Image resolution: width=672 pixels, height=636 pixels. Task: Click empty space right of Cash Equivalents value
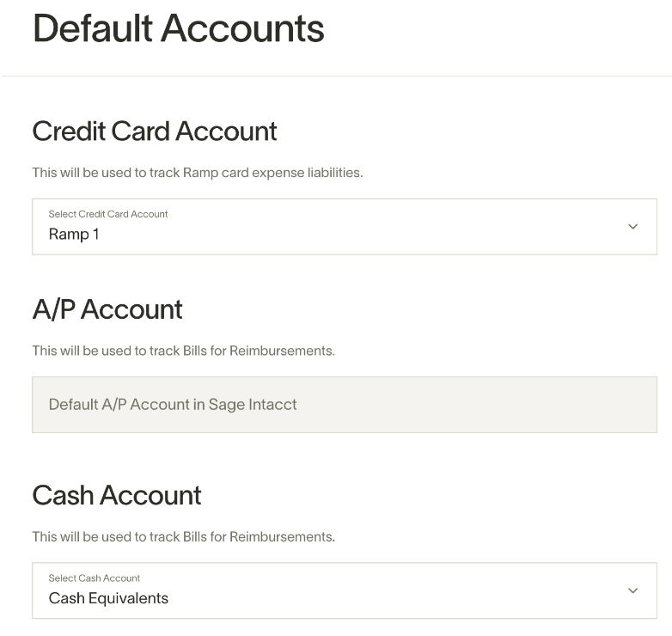point(394,598)
